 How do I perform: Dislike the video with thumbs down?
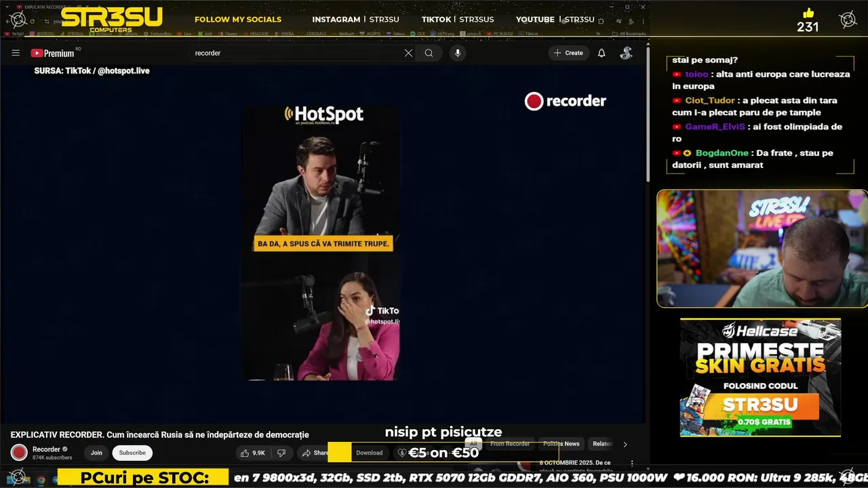point(282,453)
